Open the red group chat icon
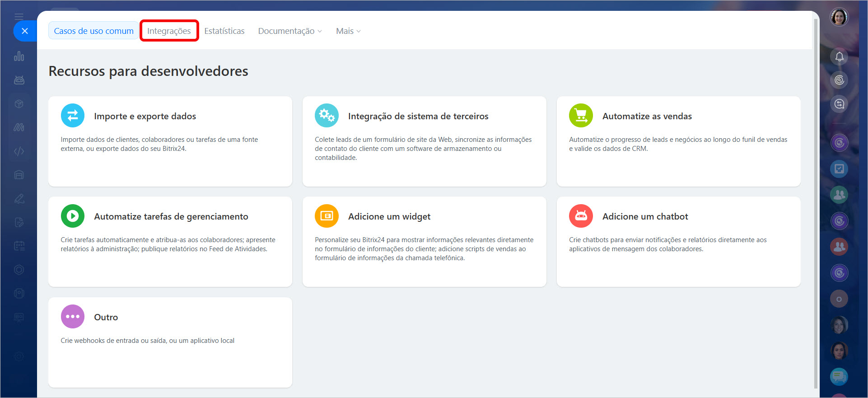Viewport: 868px width, 398px height. 839,247
